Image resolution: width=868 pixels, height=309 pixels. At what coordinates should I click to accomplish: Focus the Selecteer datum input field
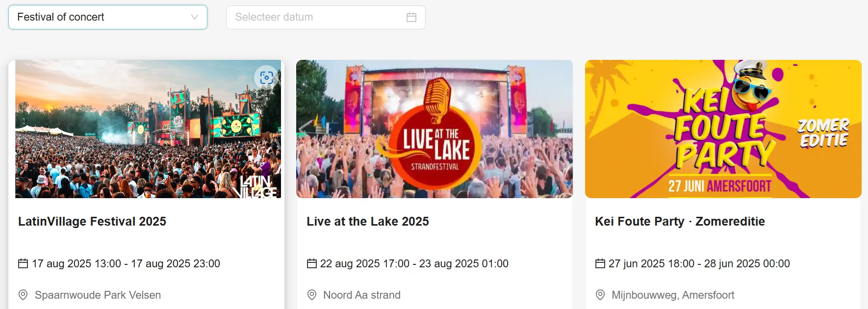tap(326, 17)
